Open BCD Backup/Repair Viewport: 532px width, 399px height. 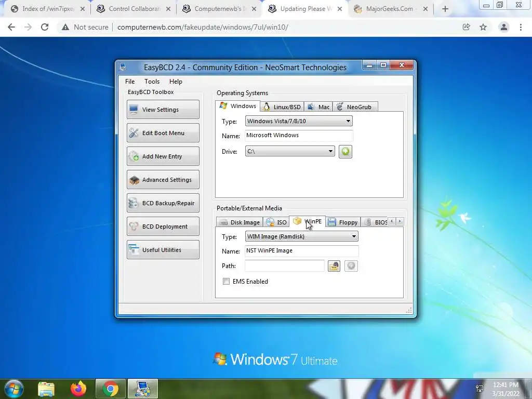click(163, 203)
